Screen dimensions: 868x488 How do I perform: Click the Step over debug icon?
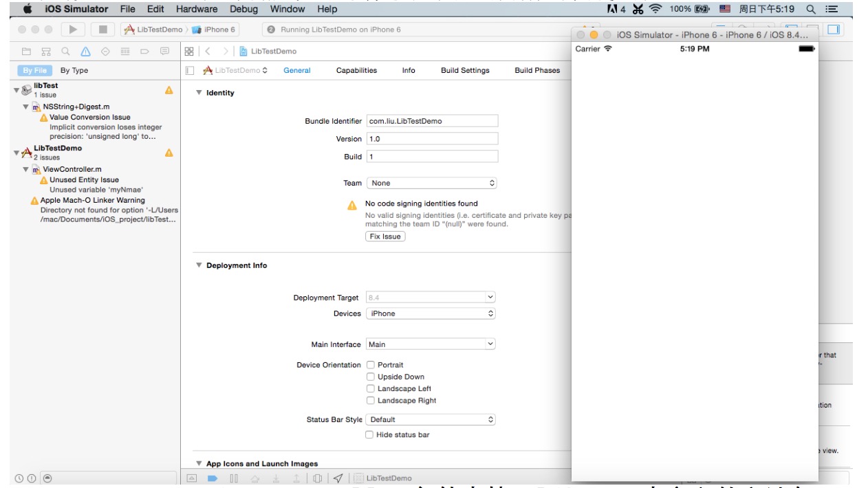254,478
